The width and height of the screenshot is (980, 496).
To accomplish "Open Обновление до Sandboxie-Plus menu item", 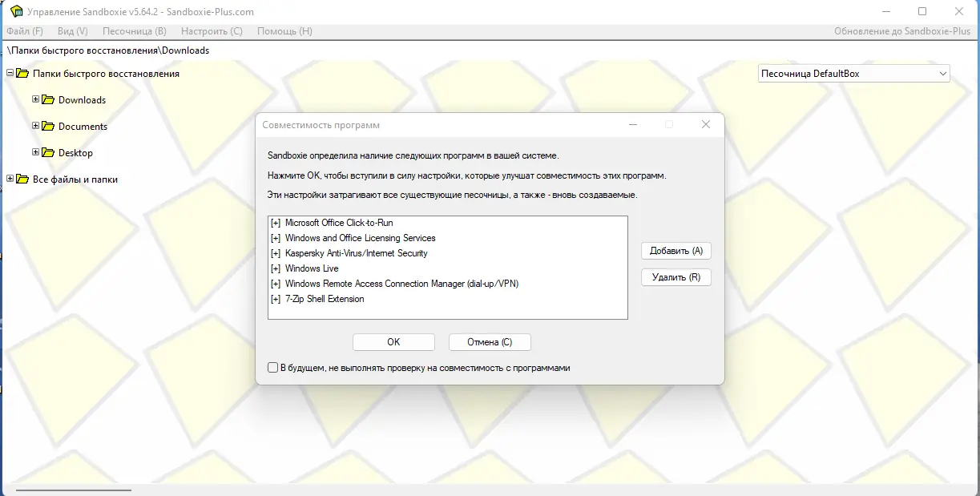I will click(902, 31).
